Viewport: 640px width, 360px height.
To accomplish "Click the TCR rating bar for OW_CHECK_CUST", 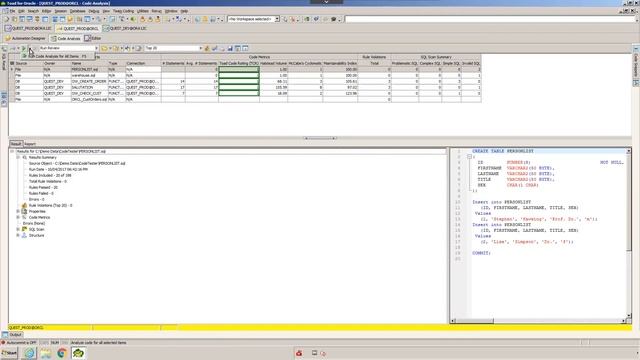I will (x=239, y=93).
